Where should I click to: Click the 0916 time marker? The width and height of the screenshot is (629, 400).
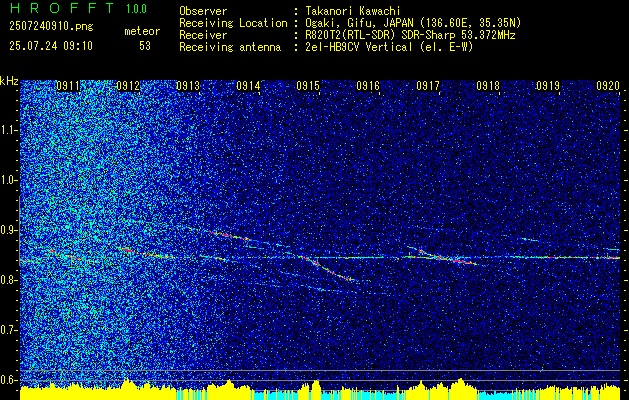click(x=368, y=85)
